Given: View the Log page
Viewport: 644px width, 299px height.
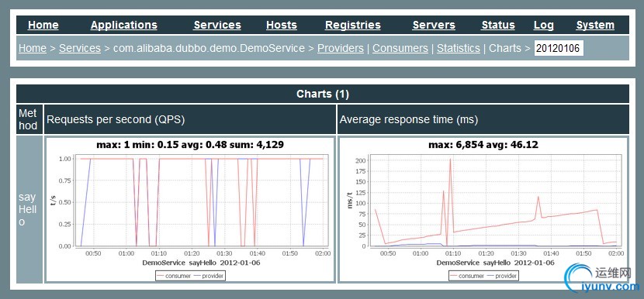Looking at the screenshot, I should pyautogui.click(x=543, y=25).
